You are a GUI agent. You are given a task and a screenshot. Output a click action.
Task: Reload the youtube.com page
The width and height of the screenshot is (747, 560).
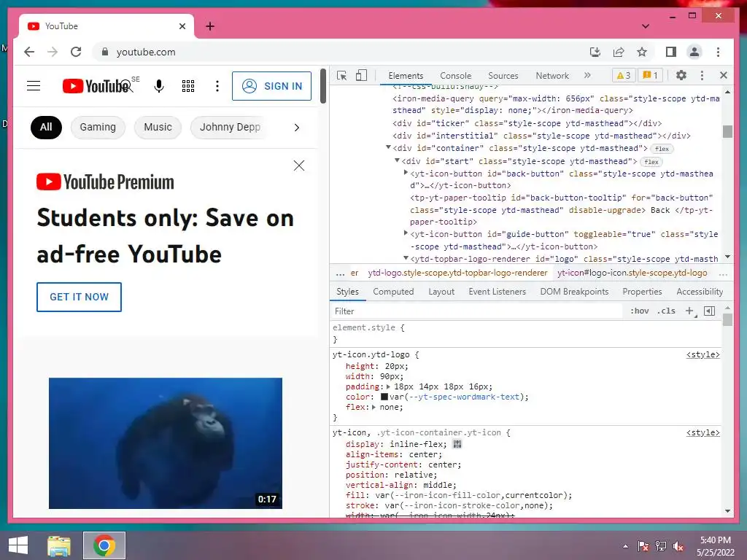pos(76,52)
